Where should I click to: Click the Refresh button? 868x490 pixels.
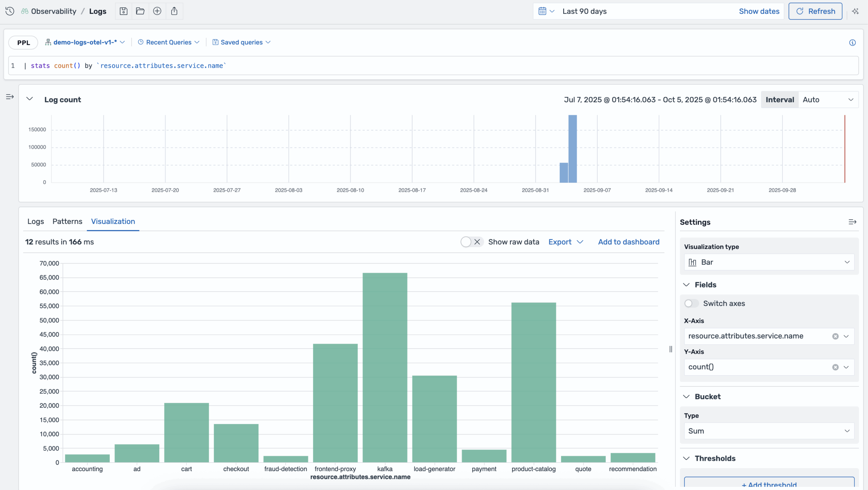pos(815,11)
